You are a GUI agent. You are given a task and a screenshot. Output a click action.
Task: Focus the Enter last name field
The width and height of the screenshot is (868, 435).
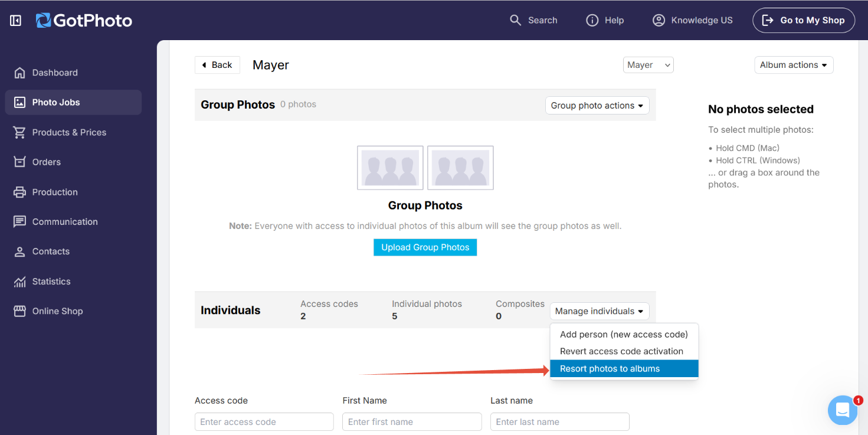point(560,422)
